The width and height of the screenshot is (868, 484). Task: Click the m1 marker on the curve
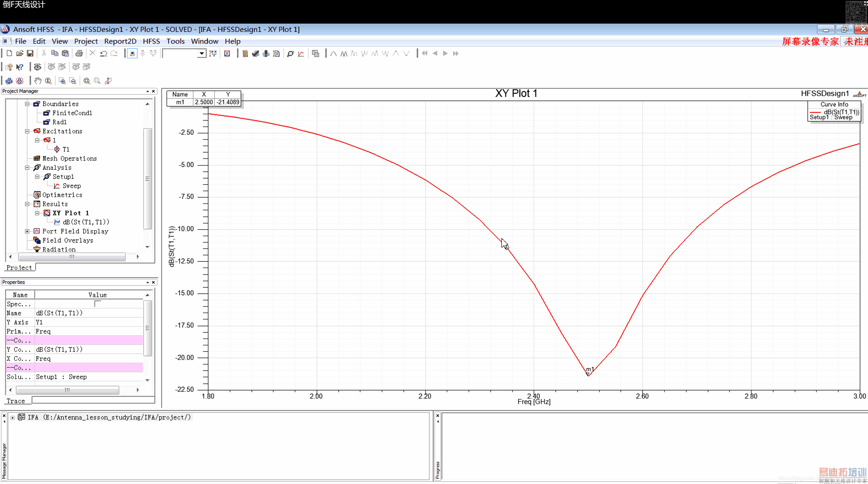click(588, 374)
